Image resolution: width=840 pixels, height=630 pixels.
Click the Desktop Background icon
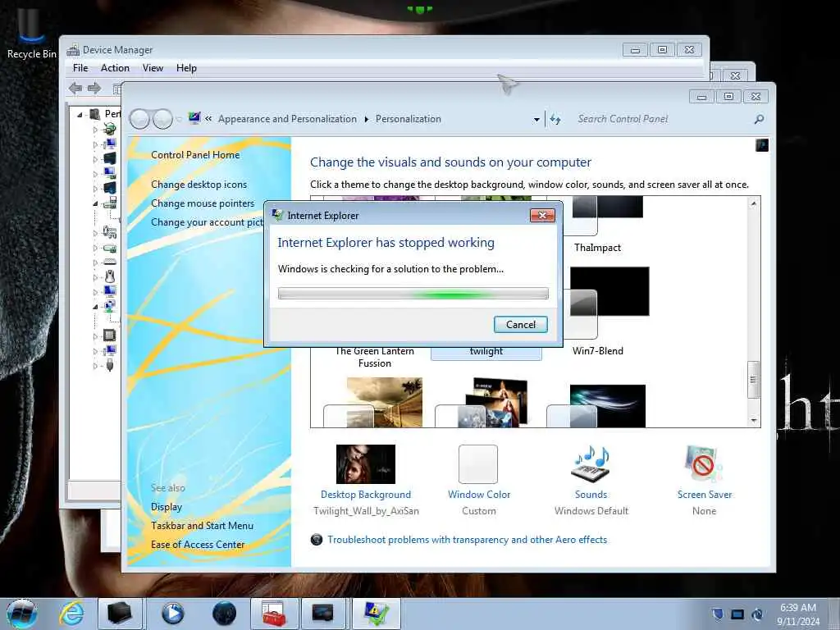[x=365, y=464]
